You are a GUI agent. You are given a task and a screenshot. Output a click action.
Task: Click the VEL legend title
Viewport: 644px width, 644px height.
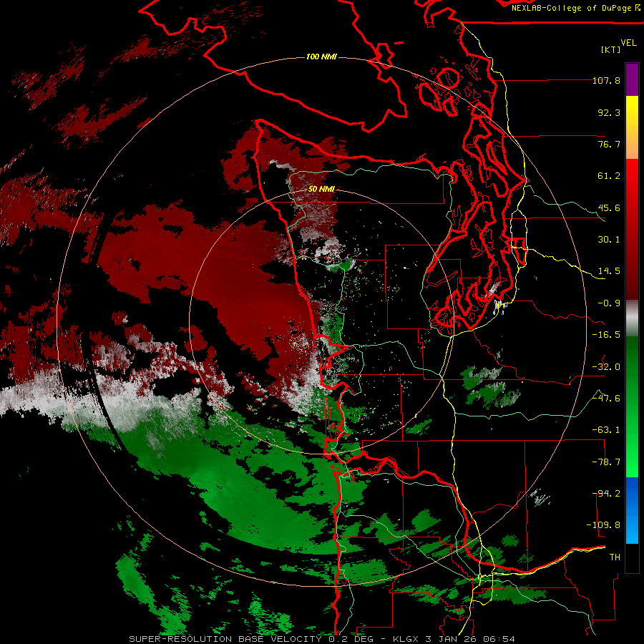point(628,43)
